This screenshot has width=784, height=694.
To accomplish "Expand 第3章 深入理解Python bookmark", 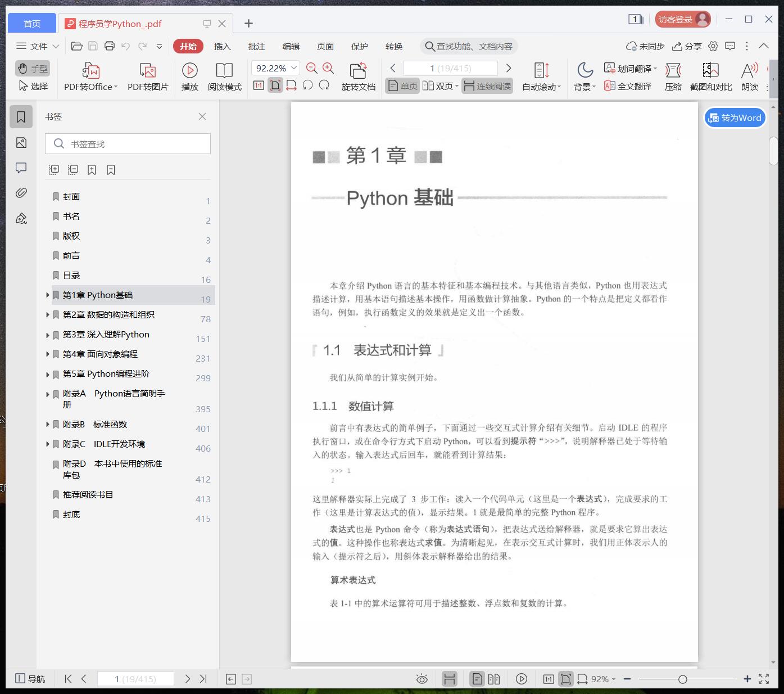I will (48, 335).
